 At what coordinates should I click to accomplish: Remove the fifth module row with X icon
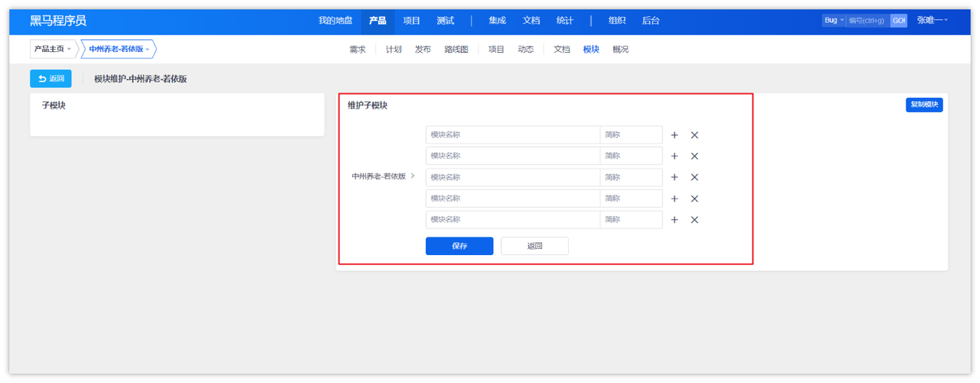[x=694, y=220]
